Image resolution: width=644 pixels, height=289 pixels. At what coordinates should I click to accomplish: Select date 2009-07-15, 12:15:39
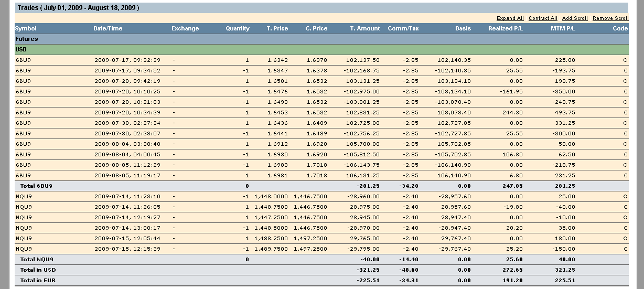(x=127, y=249)
